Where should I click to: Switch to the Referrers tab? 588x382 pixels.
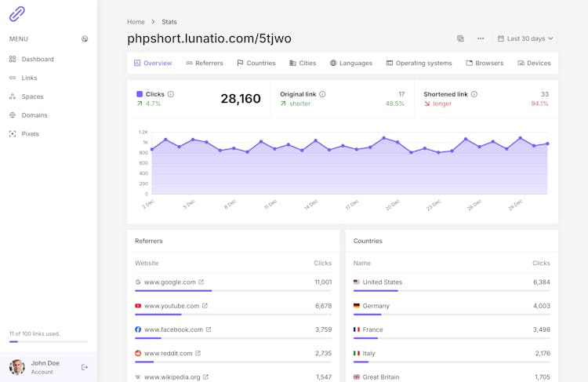coord(204,63)
